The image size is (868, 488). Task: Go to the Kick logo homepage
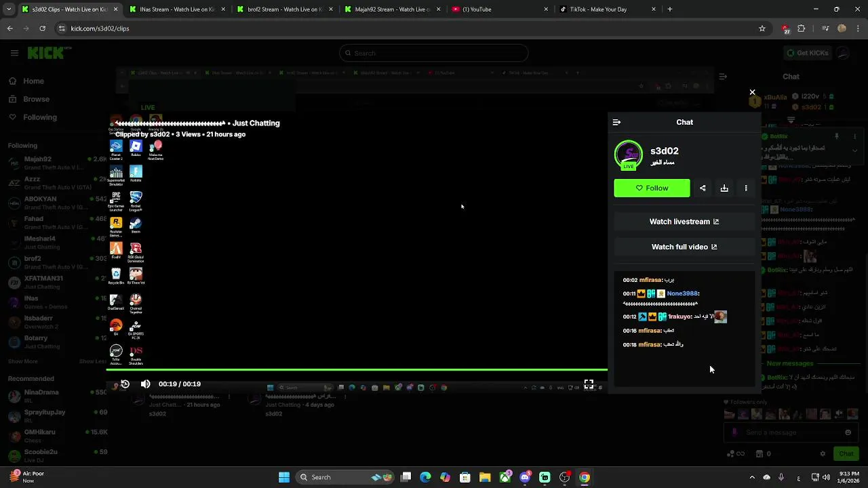[x=49, y=53]
